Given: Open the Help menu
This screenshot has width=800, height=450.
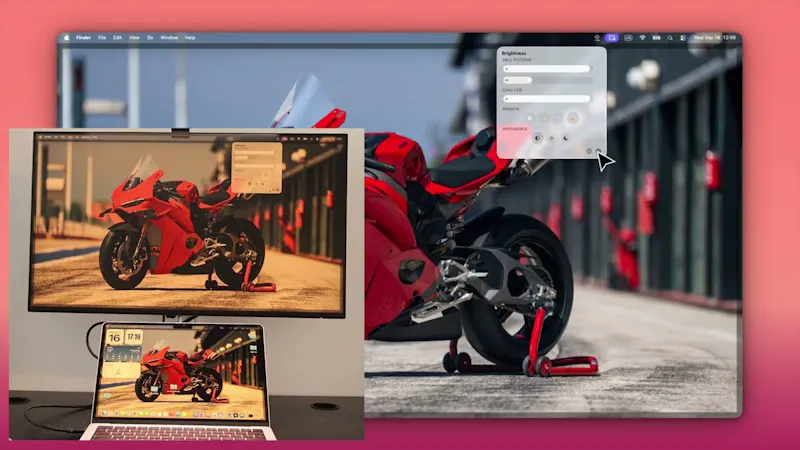Looking at the screenshot, I should [x=190, y=38].
